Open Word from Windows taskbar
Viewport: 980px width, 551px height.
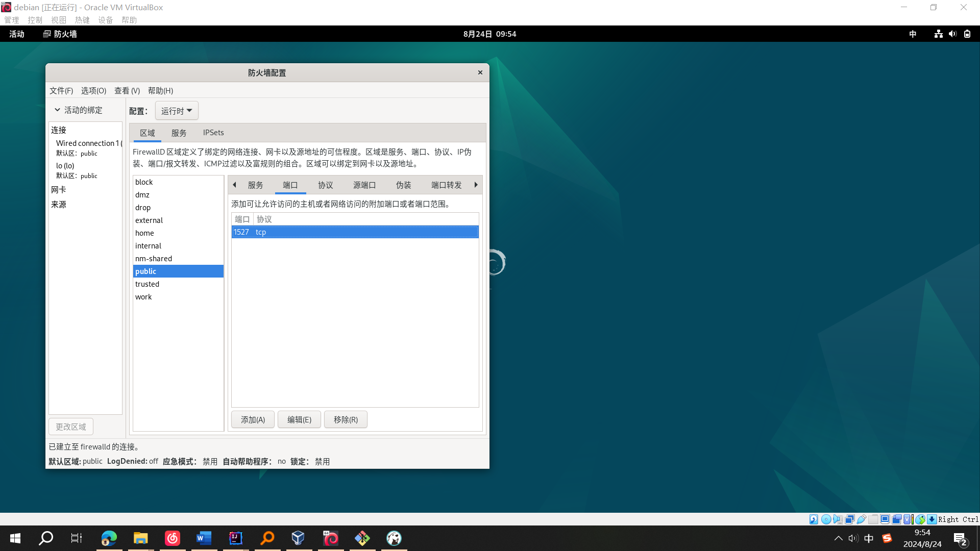[x=204, y=538]
